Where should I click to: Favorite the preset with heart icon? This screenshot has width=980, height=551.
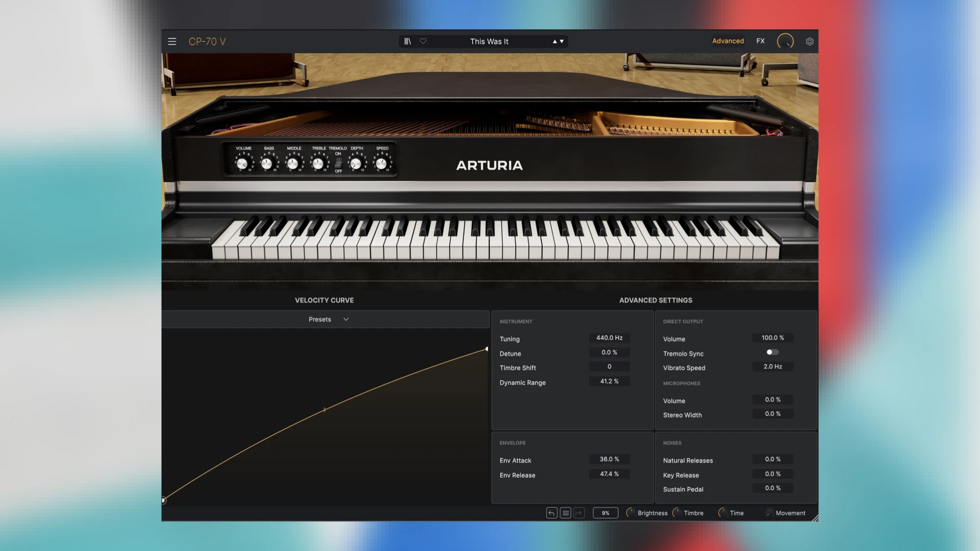coord(423,41)
